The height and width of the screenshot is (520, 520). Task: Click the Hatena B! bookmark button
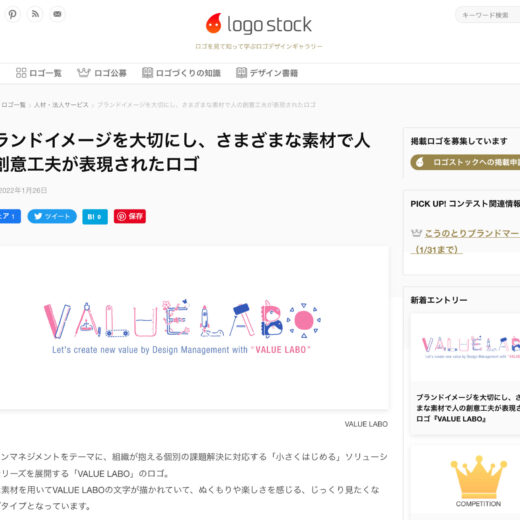pyautogui.click(x=95, y=217)
